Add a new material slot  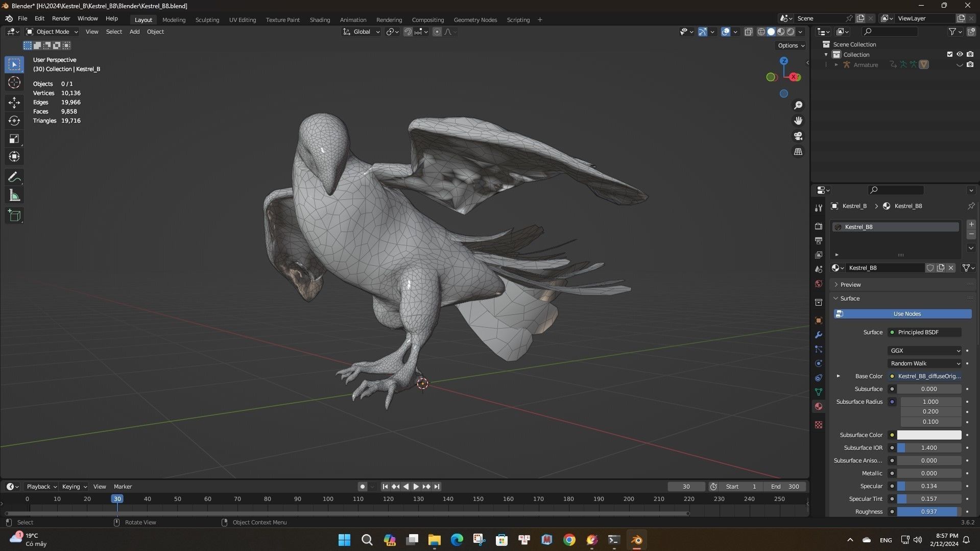(971, 224)
